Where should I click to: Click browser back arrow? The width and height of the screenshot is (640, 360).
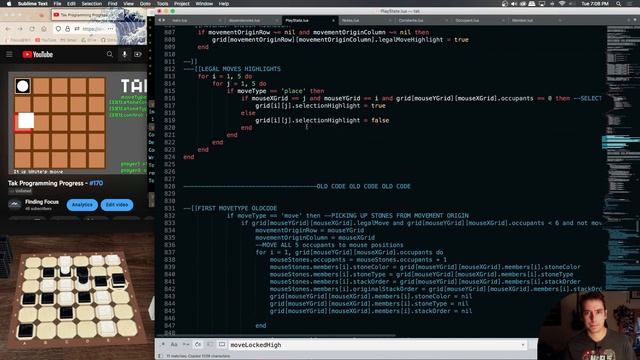tap(8, 29)
